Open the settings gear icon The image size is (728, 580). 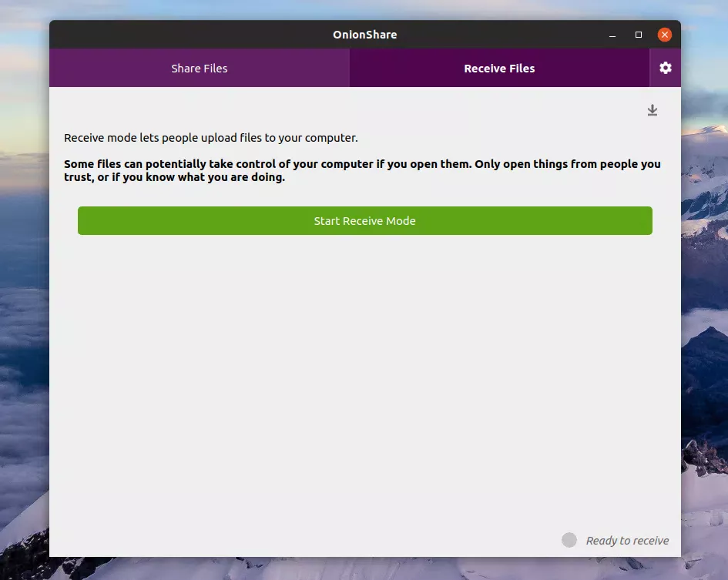pyautogui.click(x=666, y=68)
